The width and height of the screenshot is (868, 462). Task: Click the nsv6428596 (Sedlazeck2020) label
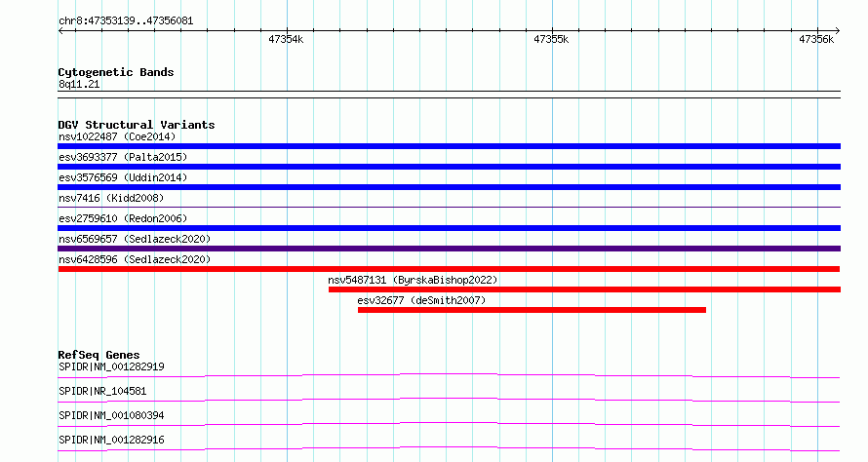135,259
